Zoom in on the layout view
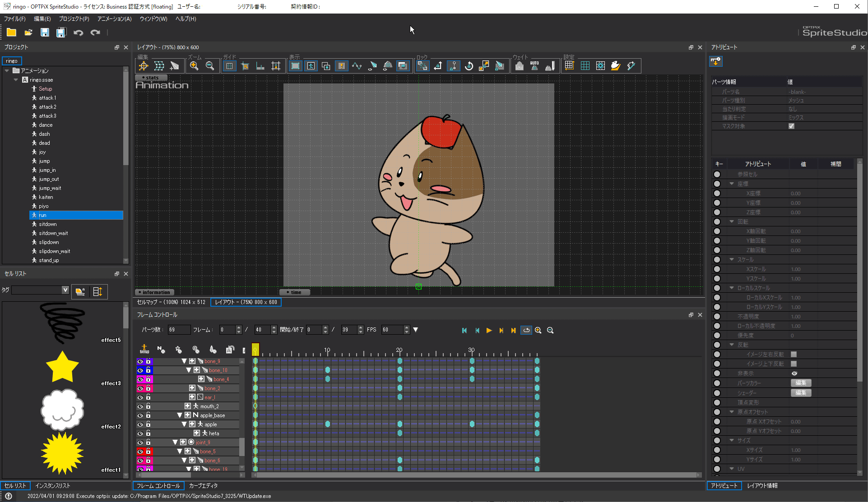868x502 pixels. point(194,66)
